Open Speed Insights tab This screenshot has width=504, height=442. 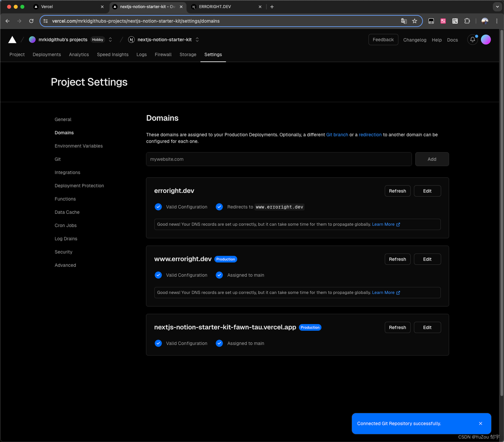click(x=112, y=55)
